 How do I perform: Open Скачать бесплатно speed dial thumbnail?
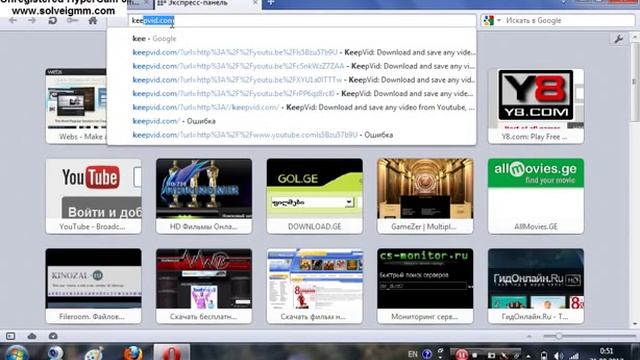[204, 286]
